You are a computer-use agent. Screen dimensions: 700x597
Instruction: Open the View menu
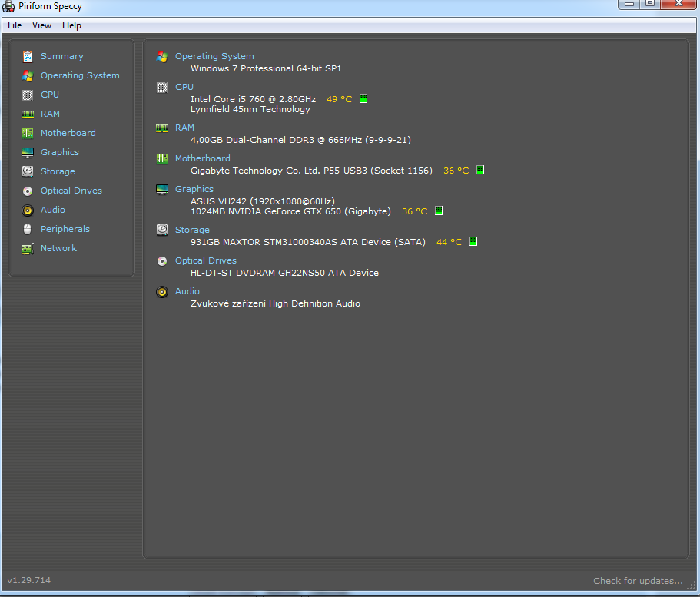pyautogui.click(x=41, y=25)
